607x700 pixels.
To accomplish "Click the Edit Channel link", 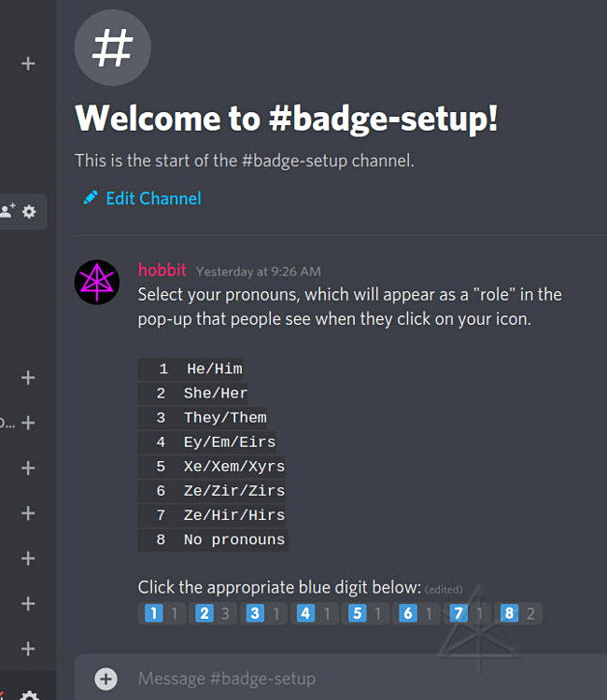I will (x=153, y=198).
